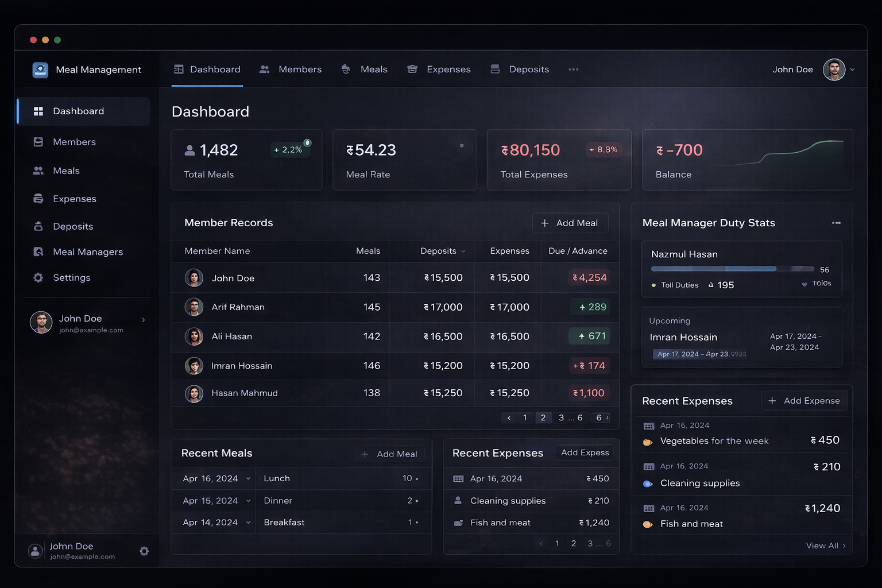Screen dimensions: 882x588
Task: Click the Deposits icon in top navigation
Action: click(495, 69)
